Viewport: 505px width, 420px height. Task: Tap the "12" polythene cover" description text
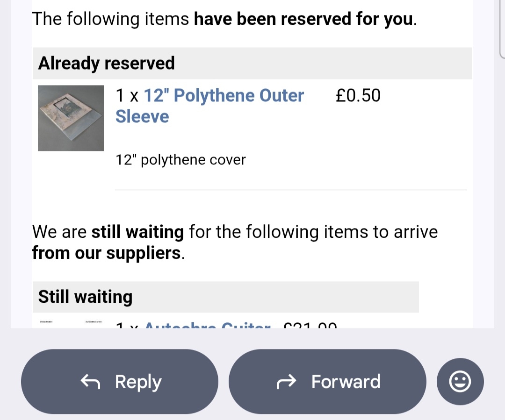180,160
